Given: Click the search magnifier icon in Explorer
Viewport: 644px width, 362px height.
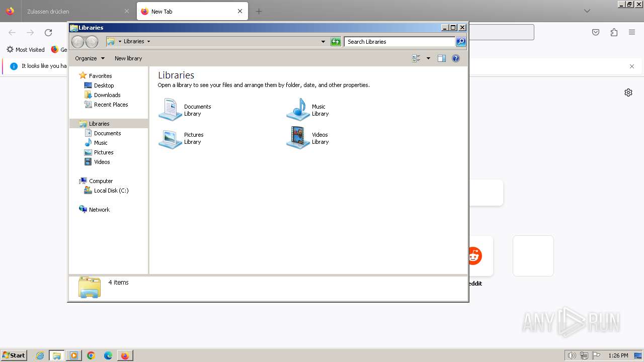Looking at the screenshot, I should pyautogui.click(x=461, y=42).
